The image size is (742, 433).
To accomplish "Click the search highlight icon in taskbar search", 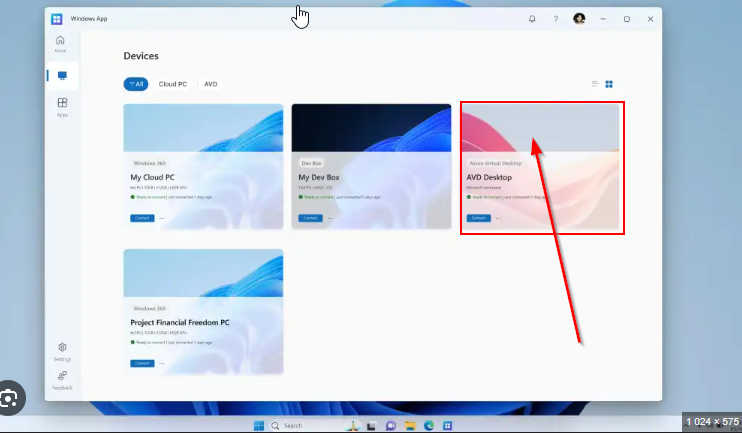I will click(353, 425).
